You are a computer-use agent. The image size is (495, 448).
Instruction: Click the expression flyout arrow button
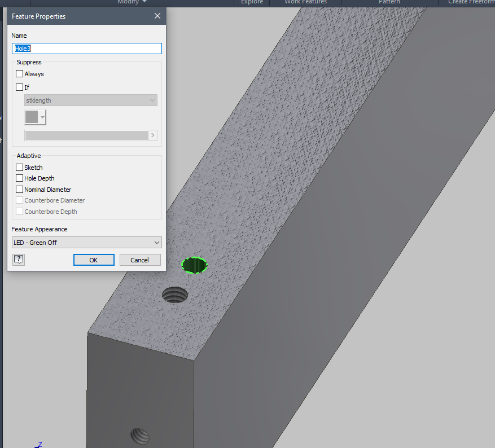153,135
